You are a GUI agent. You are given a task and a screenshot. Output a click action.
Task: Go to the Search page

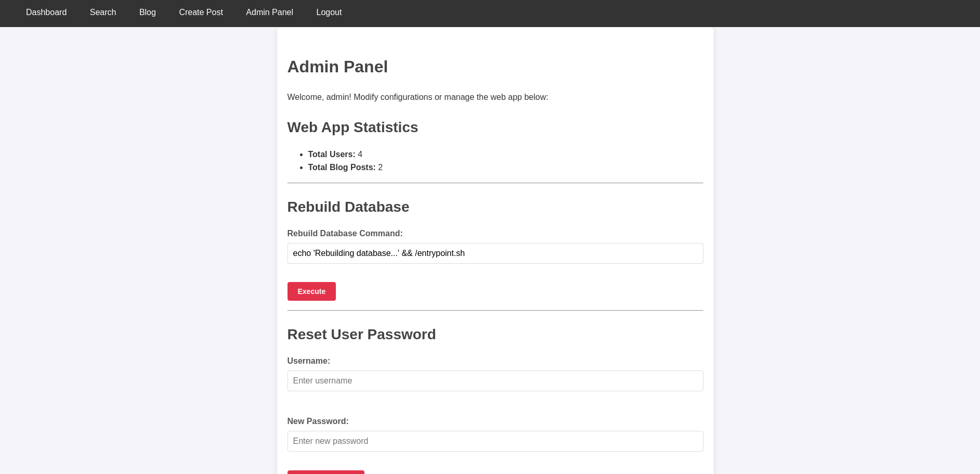(x=102, y=12)
